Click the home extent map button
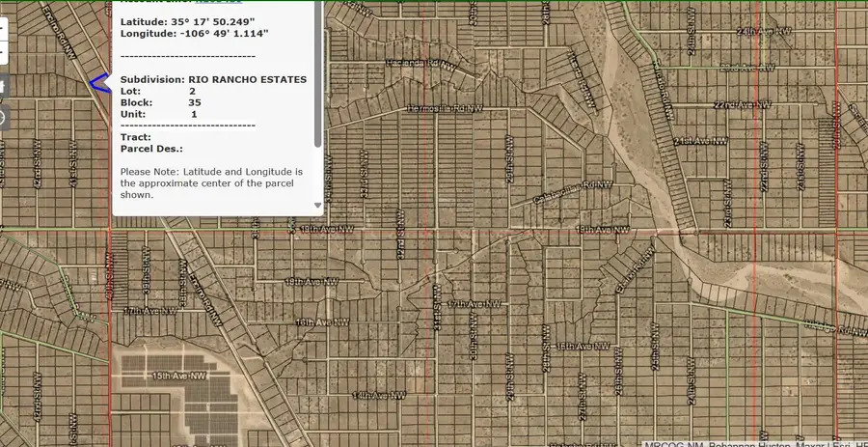This screenshot has height=447, width=868. tap(3, 87)
